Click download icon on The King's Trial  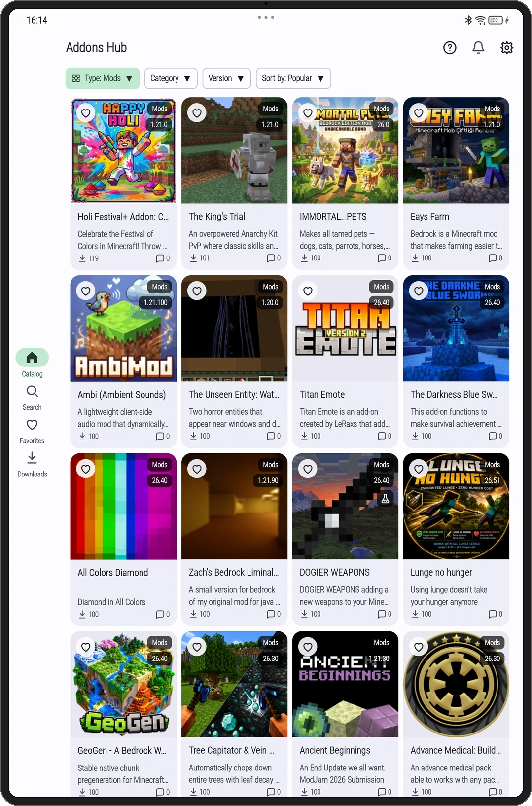tap(193, 258)
